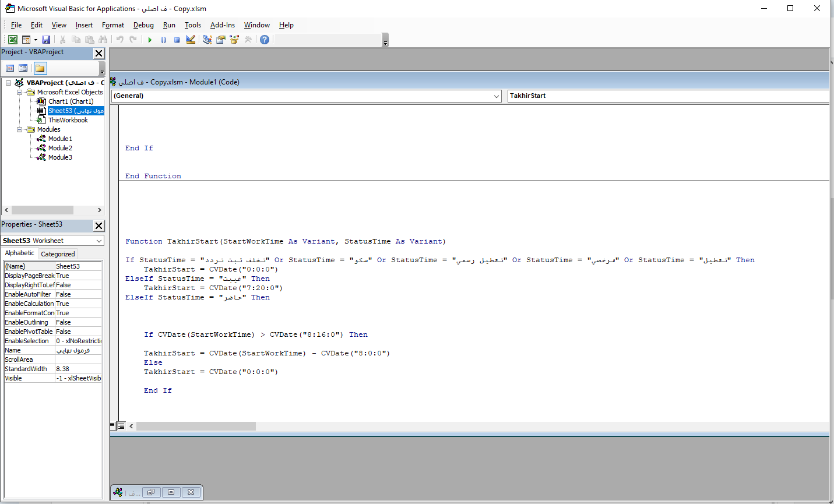Click the StandardWidth value 8.38
This screenshot has height=504, width=834.
[79, 369]
